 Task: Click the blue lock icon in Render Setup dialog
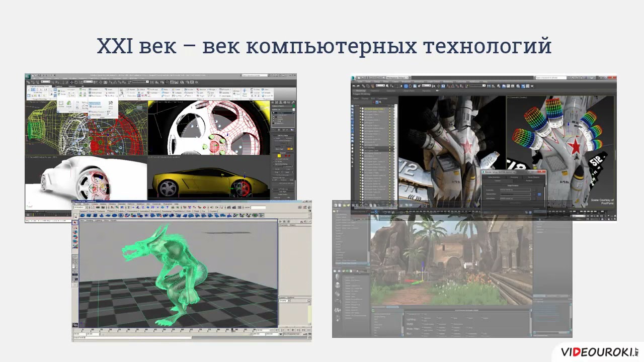[539, 194]
